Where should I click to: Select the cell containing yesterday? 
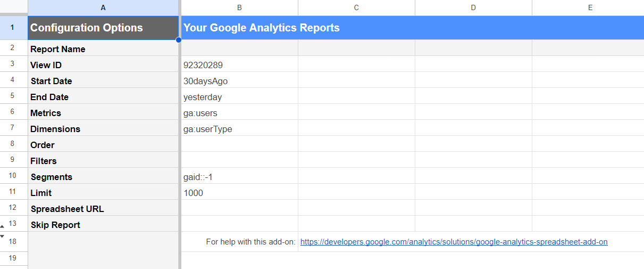239,97
